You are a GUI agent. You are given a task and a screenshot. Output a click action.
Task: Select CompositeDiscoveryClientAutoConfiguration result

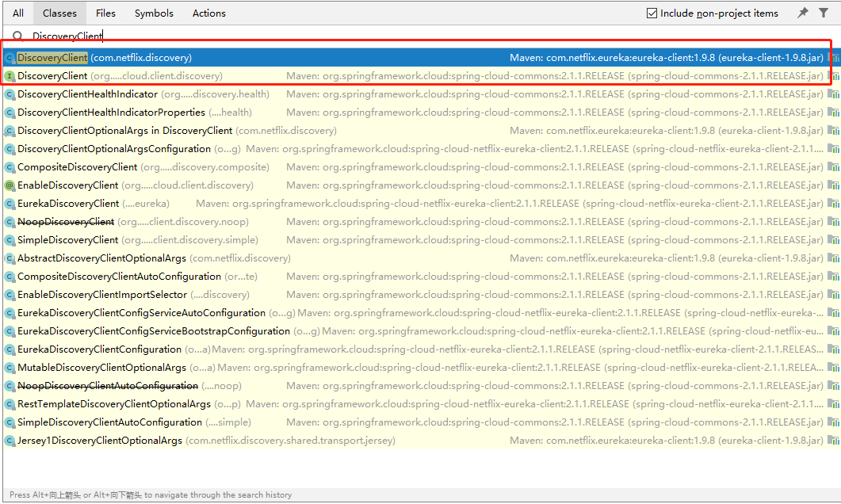tap(421, 276)
